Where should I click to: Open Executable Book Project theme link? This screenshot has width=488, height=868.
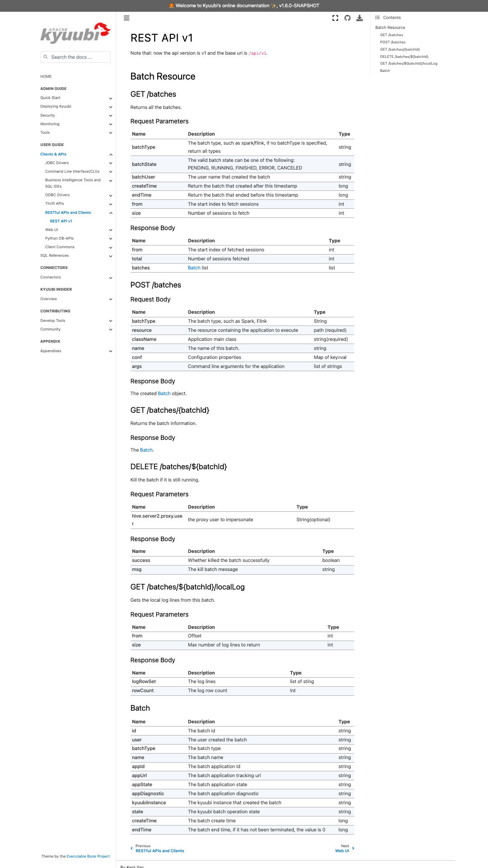coord(88,856)
